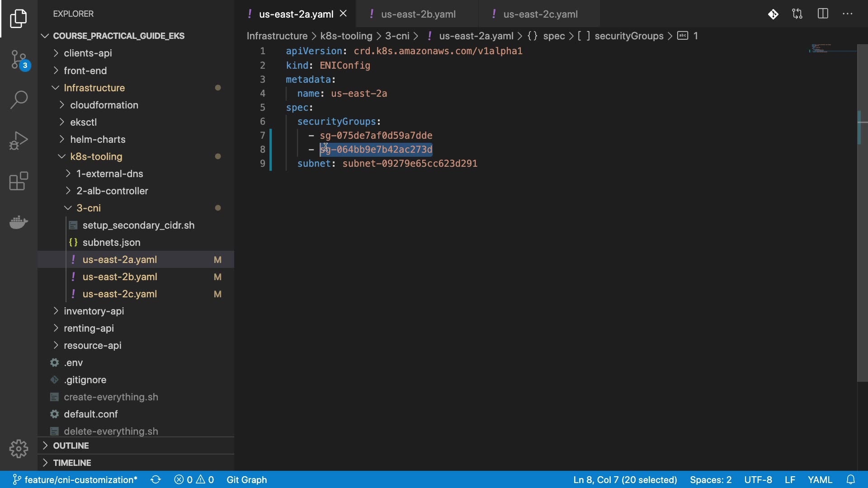
Task: Click synchronize changes icon in status bar
Action: [156, 479]
